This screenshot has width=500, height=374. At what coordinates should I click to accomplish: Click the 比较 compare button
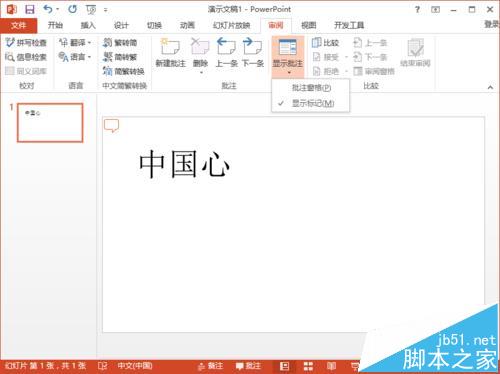click(x=325, y=43)
